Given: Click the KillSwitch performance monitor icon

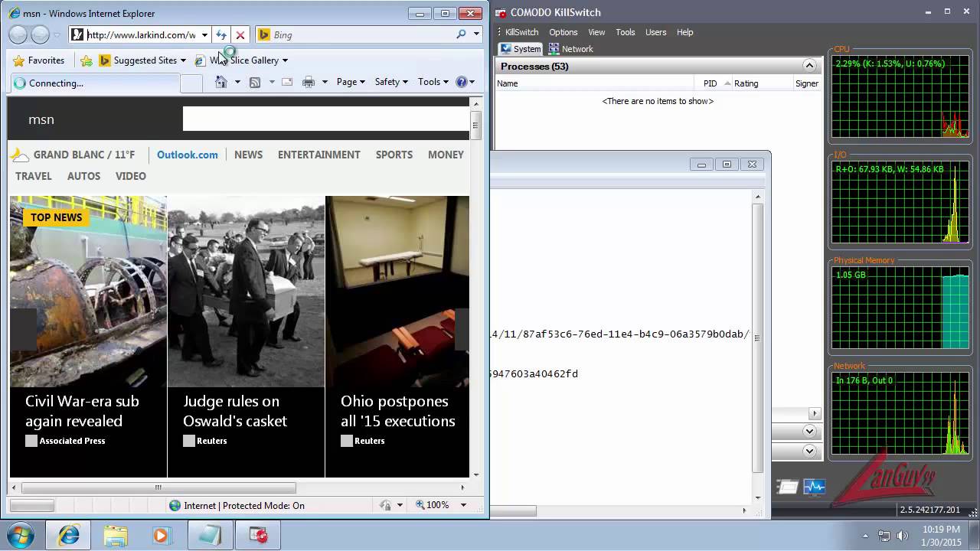Looking at the screenshot, I should pos(814,487).
